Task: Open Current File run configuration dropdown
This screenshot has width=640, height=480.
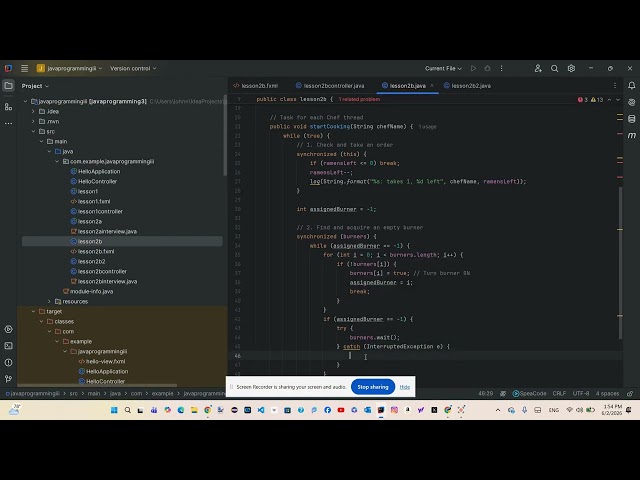Action: point(443,69)
